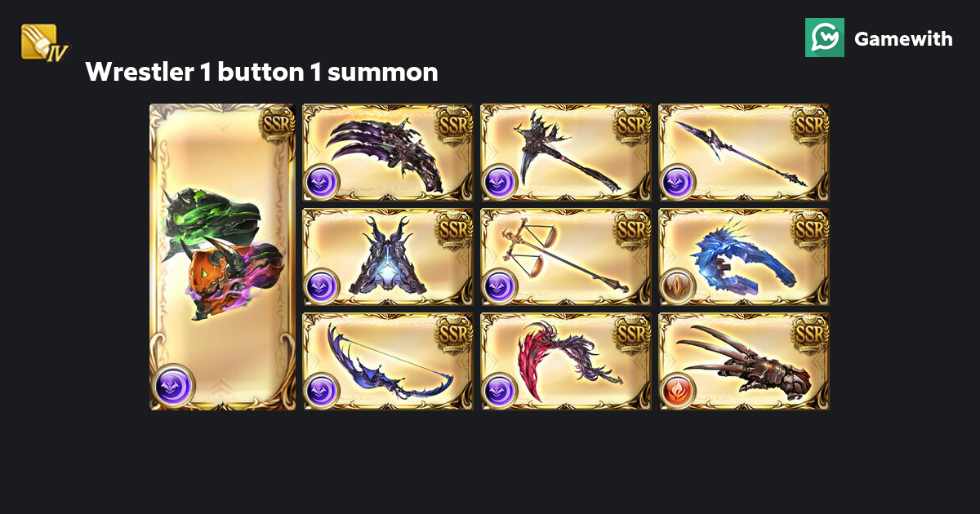Open the green Gamewith logo icon

pyautogui.click(x=825, y=38)
